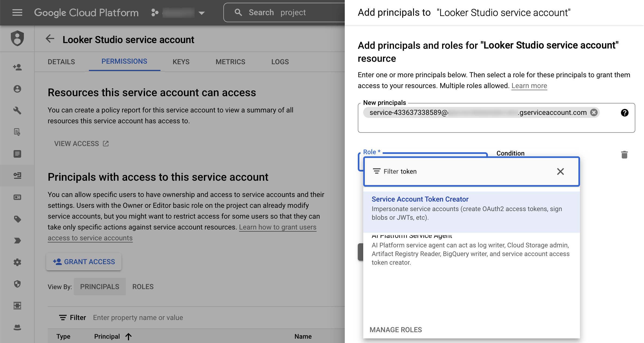Screen dimensions: 644x343
Task: Switch to the DETAILS tab
Action: point(61,62)
